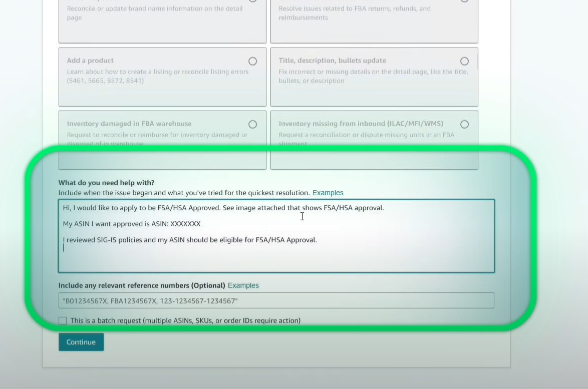
Task: Click 'Title, description, bullets update' card heading
Action: pos(332,61)
